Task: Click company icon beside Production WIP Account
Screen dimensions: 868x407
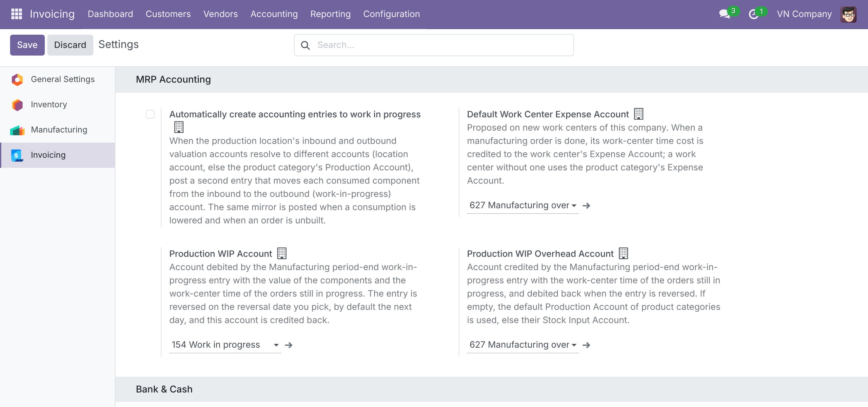Action: tap(282, 253)
